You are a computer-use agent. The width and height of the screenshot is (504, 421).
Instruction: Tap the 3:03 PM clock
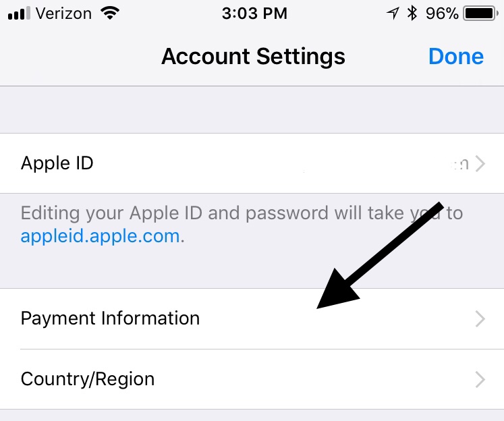(254, 13)
